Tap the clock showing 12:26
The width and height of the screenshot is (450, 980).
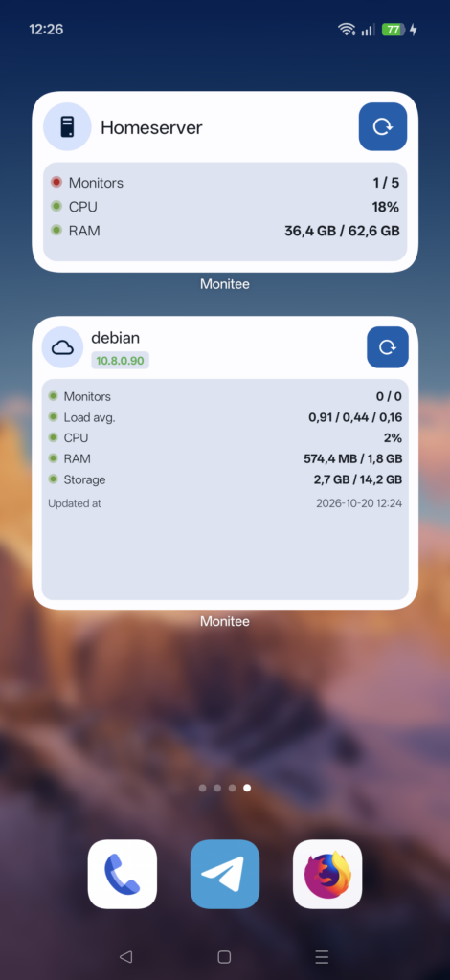coord(46,30)
